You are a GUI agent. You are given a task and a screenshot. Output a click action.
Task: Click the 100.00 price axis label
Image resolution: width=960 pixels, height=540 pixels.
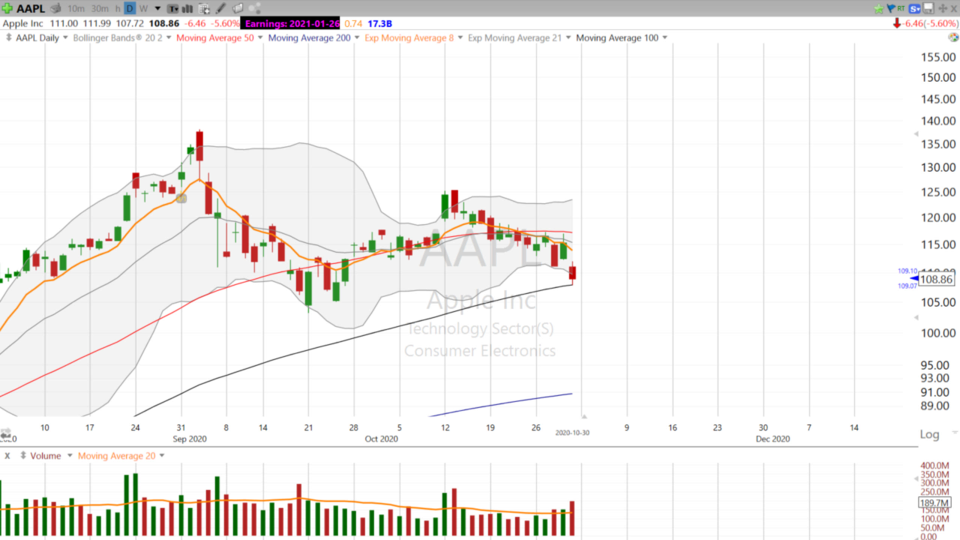pyautogui.click(x=938, y=333)
